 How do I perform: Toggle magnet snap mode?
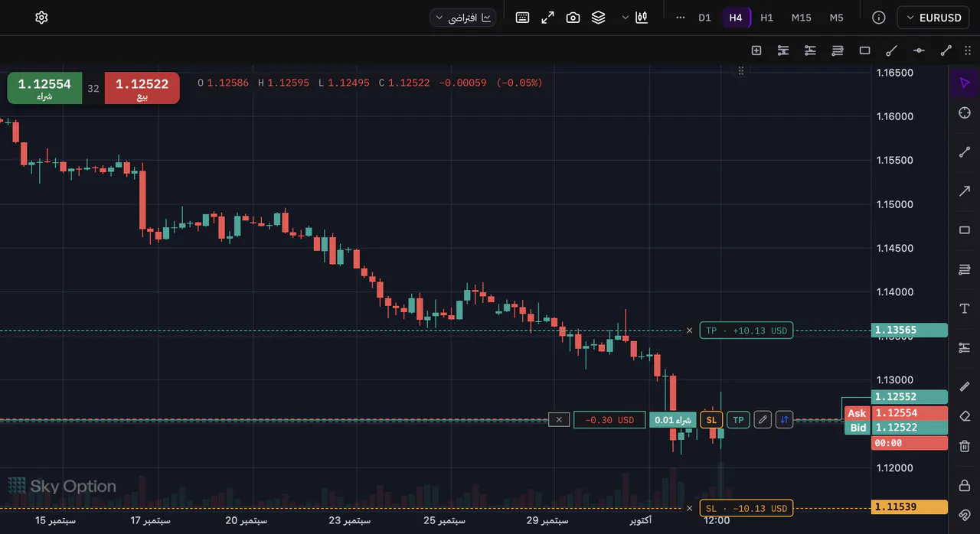(965, 515)
